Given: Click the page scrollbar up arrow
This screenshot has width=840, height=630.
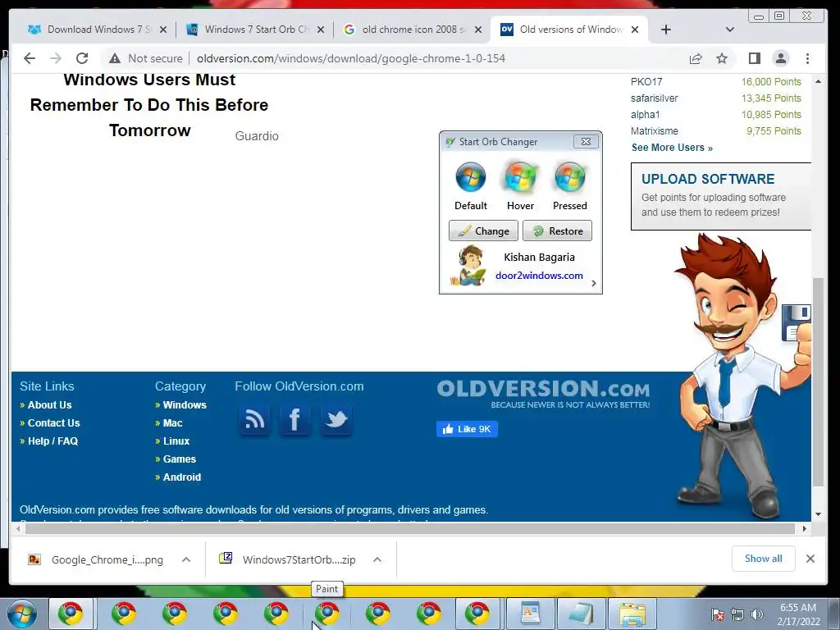Looking at the screenshot, I should coord(818,81).
